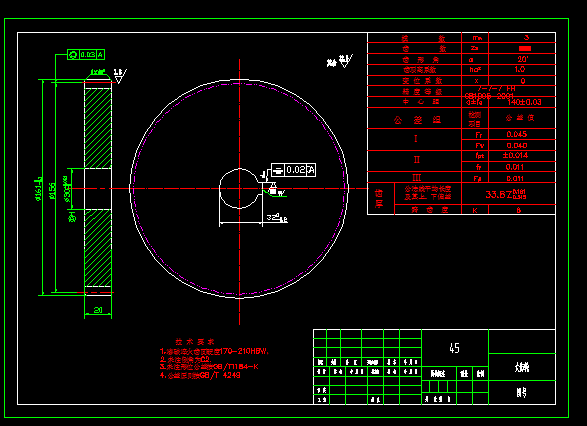Click the 'Fv' inspection item label
The height and width of the screenshot is (426, 587).
pyautogui.click(x=480, y=145)
